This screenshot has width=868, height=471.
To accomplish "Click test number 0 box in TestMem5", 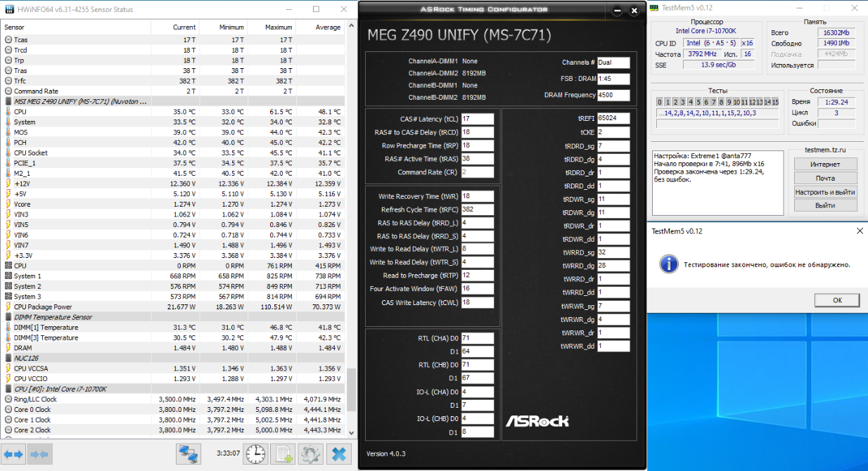I will [660, 102].
